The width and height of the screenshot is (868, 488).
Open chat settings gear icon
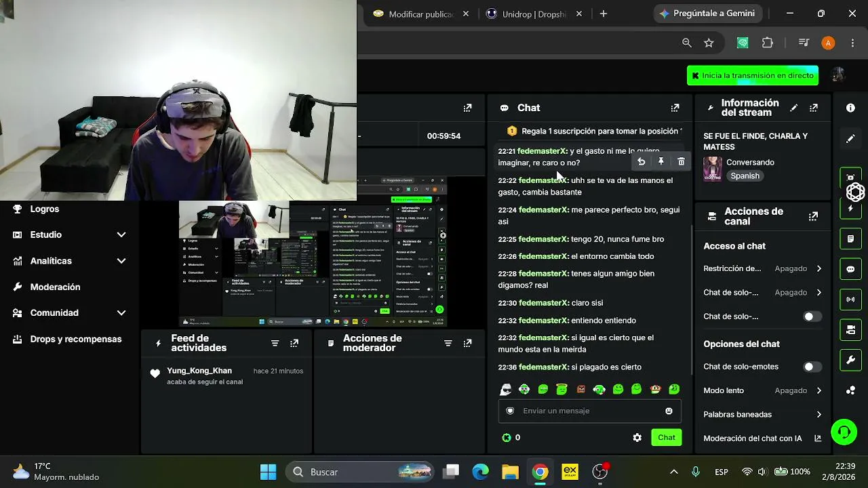click(x=637, y=438)
